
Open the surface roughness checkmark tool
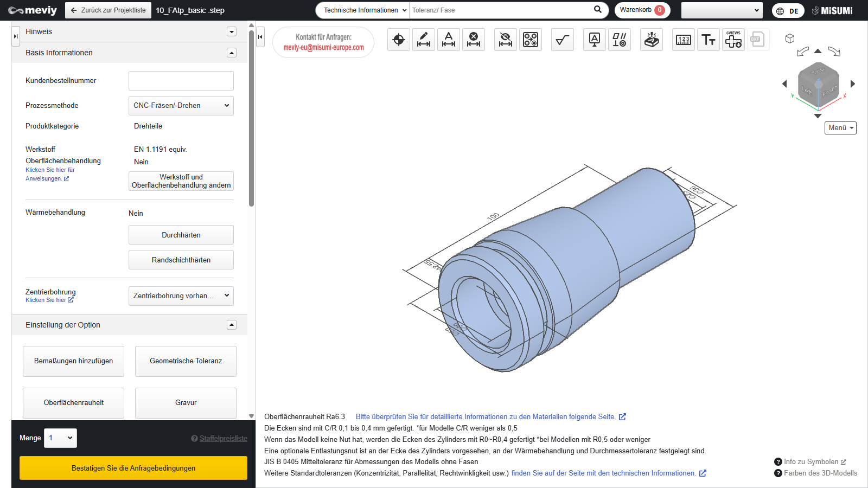coord(563,40)
